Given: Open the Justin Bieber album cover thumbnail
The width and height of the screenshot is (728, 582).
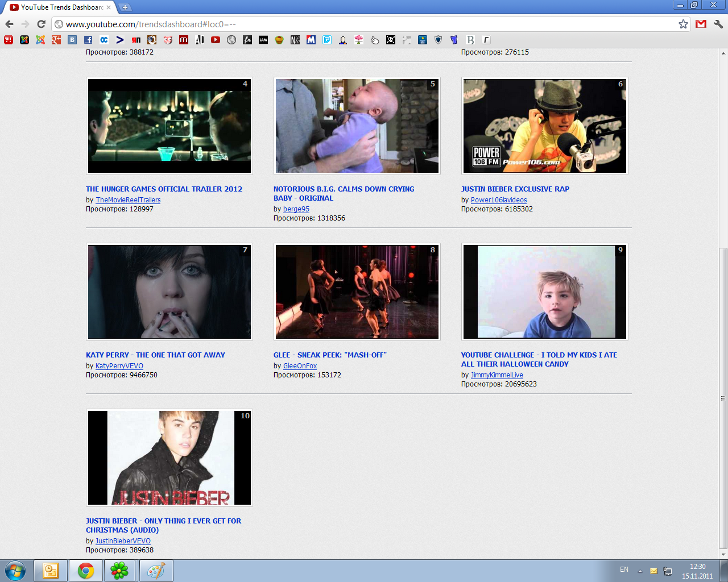Looking at the screenshot, I should pos(169,458).
